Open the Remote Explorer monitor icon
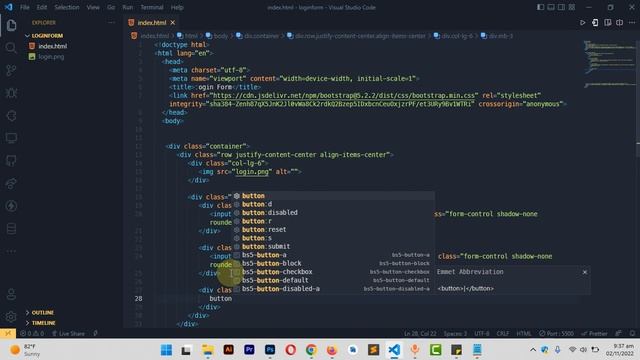The height and width of the screenshot is (360, 640). (x=11, y=138)
